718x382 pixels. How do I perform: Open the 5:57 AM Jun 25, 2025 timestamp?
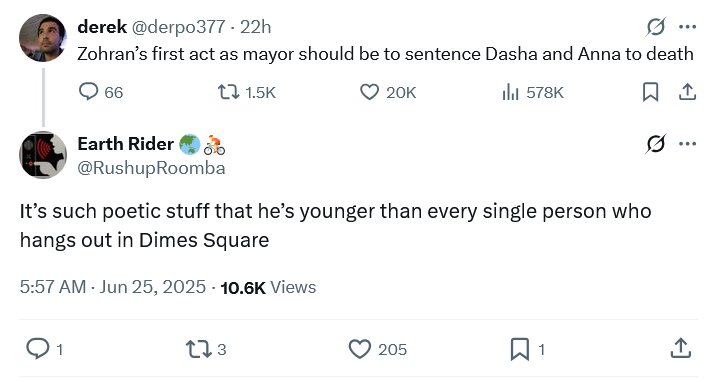pyautogui.click(x=113, y=287)
